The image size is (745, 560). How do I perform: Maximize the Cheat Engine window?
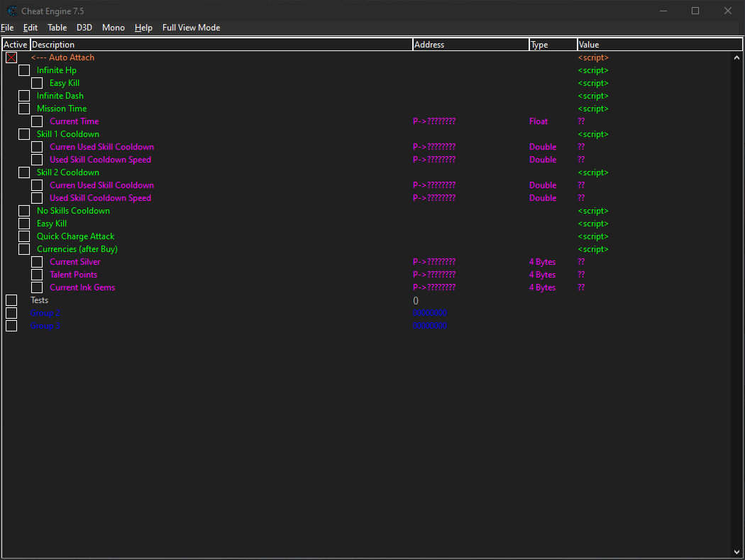(695, 11)
